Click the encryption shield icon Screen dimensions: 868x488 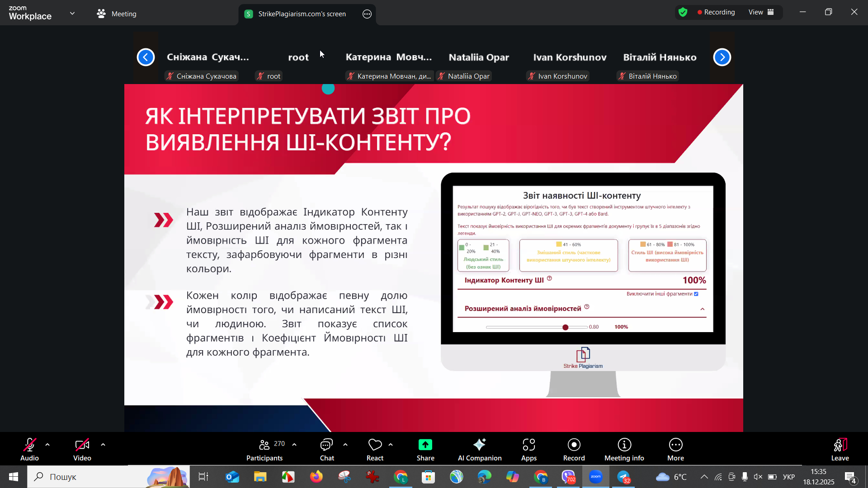(x=683, y=12)
